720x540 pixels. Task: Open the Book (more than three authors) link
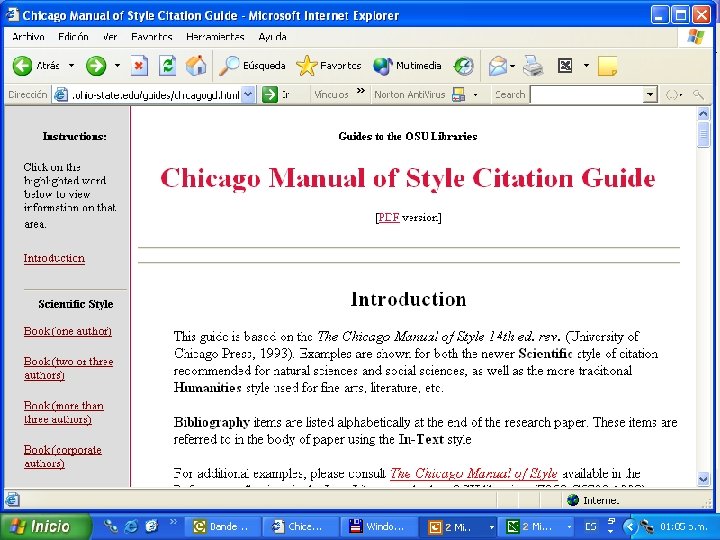(63, 412)
